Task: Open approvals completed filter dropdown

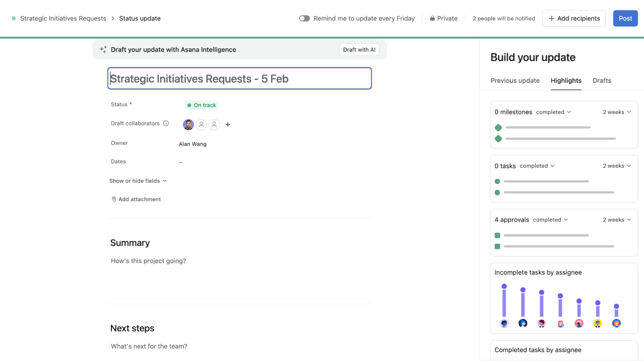Action: pos(550,220)
